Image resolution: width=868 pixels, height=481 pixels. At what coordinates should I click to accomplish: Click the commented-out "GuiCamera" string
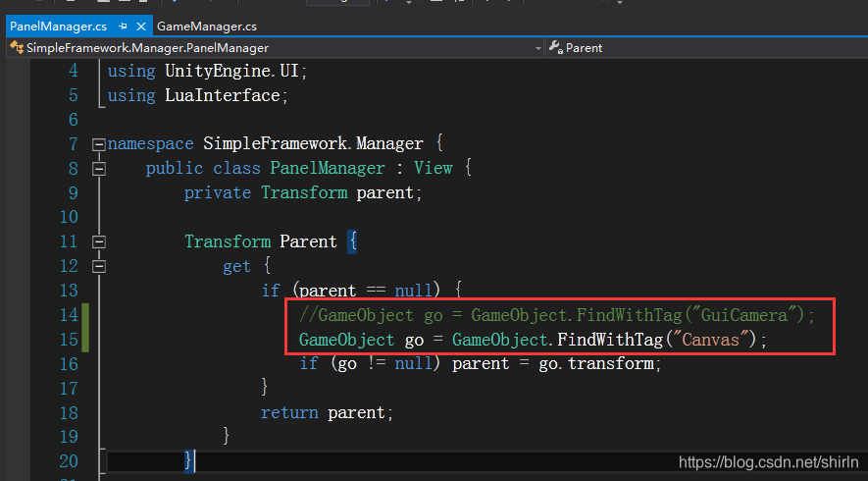[744, 315]
